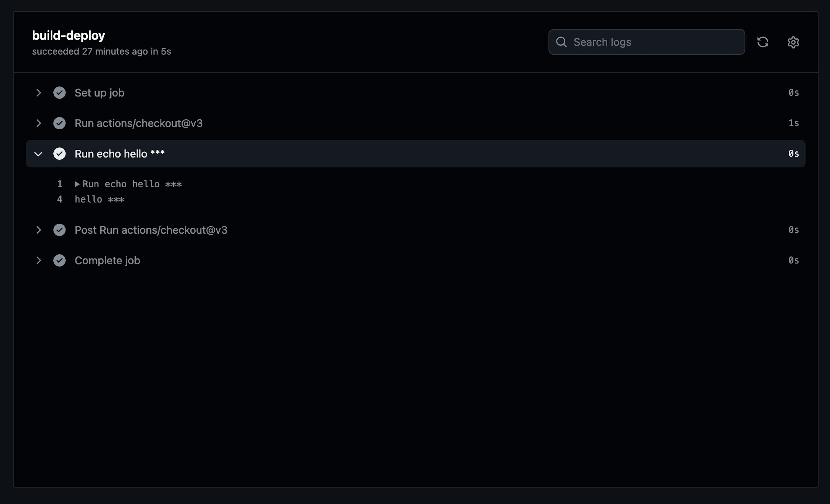Screen dimensions: 830x504
Task: Expand the Complete job chevron
Action: click(38, 260)
